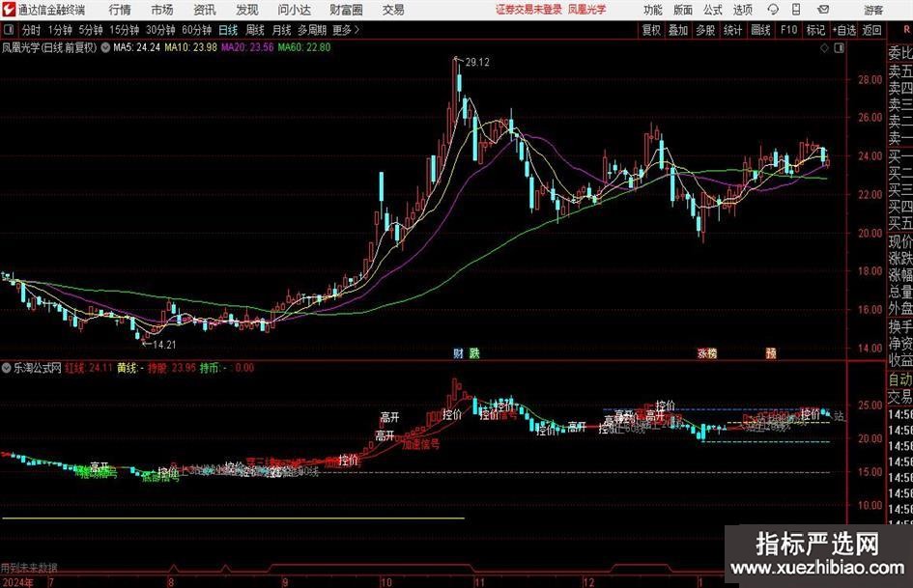This screenshot has width=913, height=588.
Task: Click the 29.12 peak price label
Action: pyautogui.click(x=477, y=63)
